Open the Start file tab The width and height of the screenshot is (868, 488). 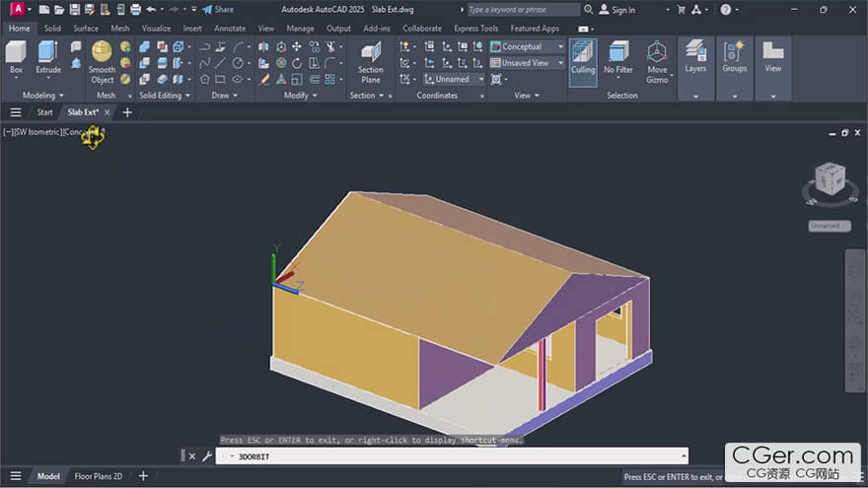(x=44, y=112)
